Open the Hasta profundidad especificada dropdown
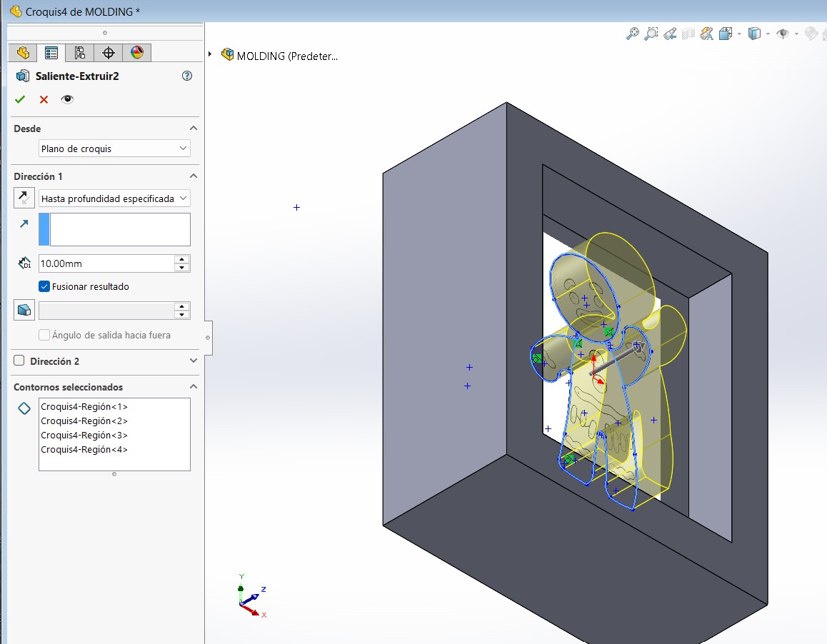827x644 pixels. tap(114, 198)
